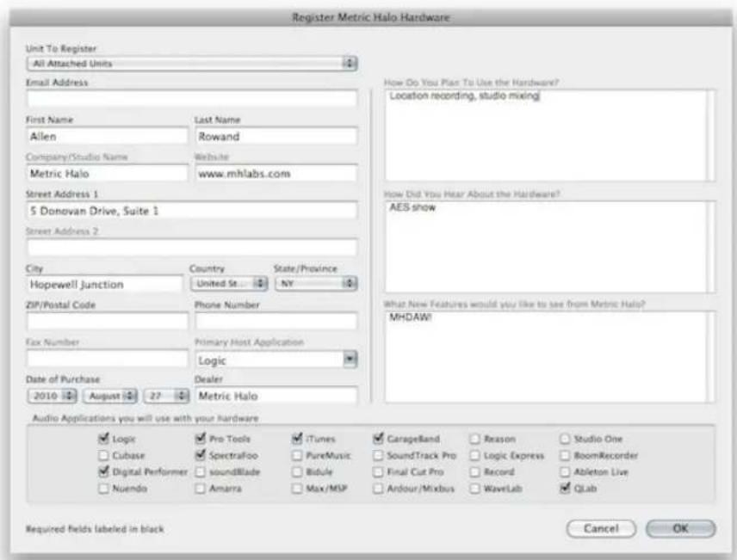Uncheck the Pro Tools checkbox
This screenshot has height=560, width=737.
pos(201,439)
